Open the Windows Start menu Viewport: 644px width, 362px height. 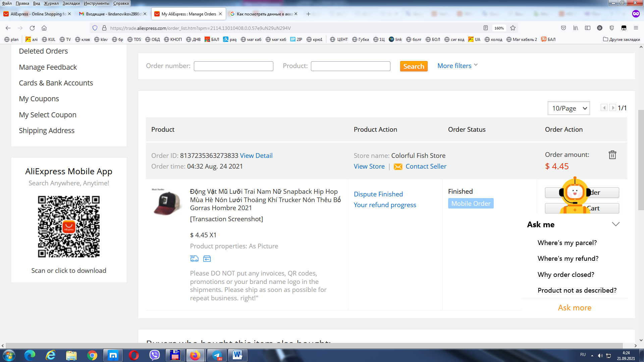9,355
